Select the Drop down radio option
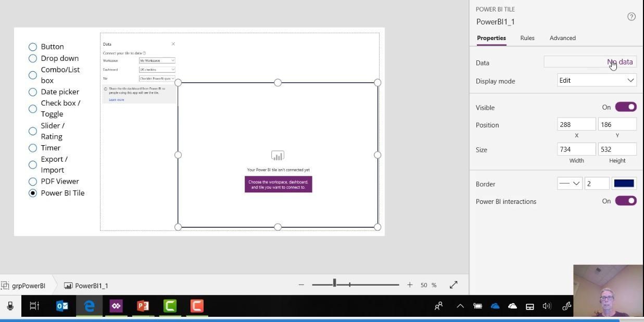The height and width of the screenshot is (322, 644). click(x=33, y=58)
